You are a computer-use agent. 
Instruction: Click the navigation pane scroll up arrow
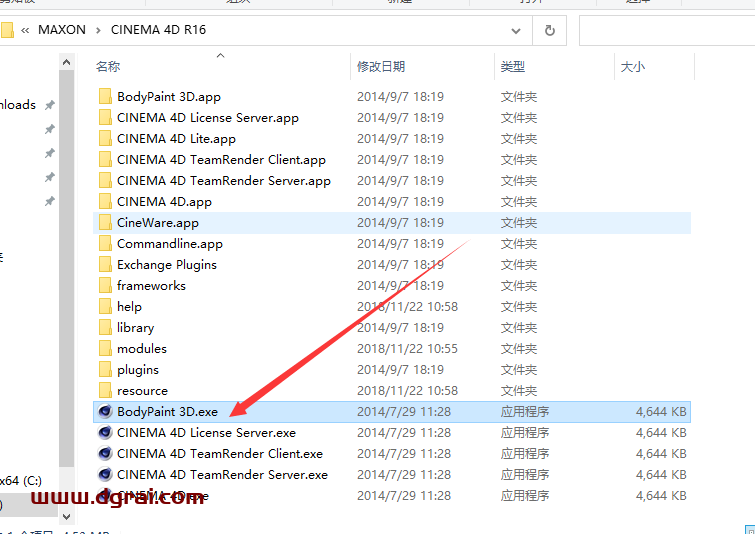(66, 63)
